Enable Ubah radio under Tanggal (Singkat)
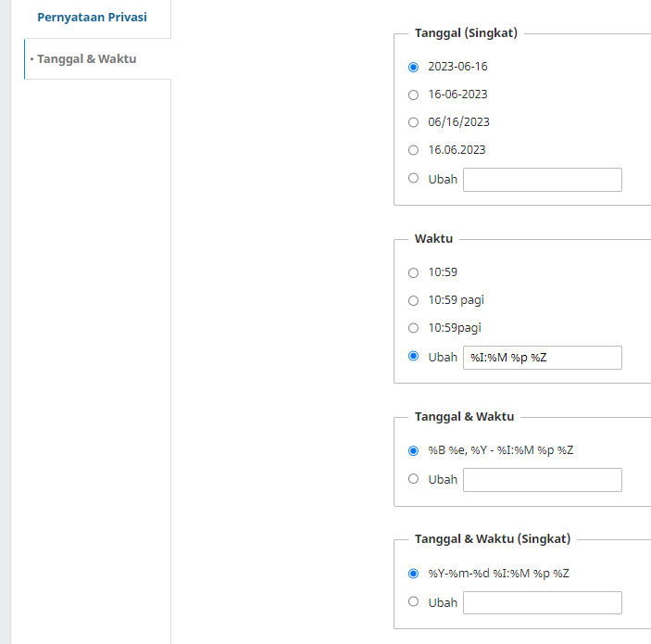The image size is (651, 644). pos(413,179)
